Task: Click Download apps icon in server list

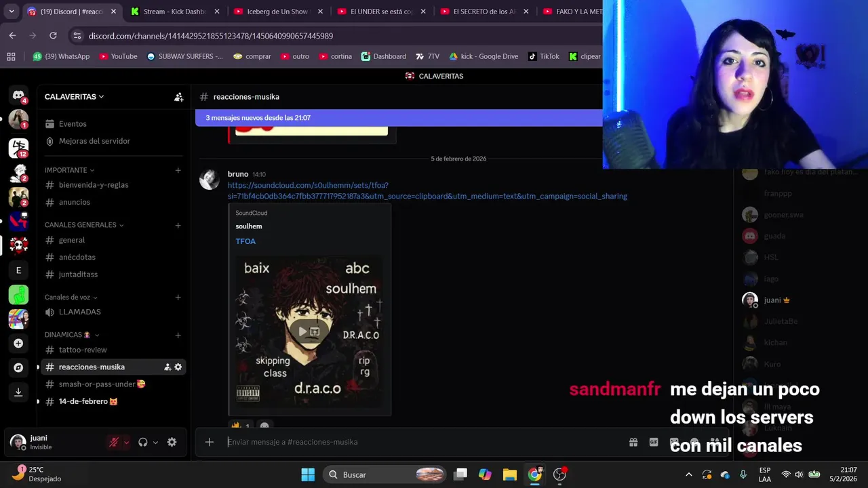Action: (x=18, y=392)
